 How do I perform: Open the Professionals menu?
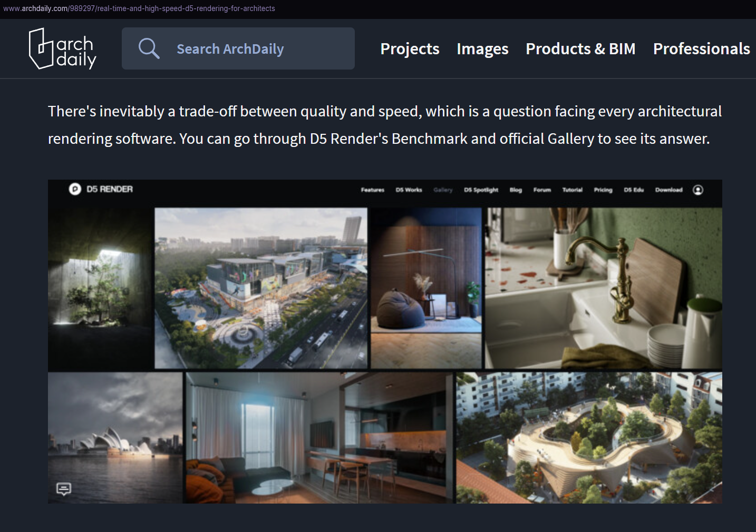(x=701, y=49)
